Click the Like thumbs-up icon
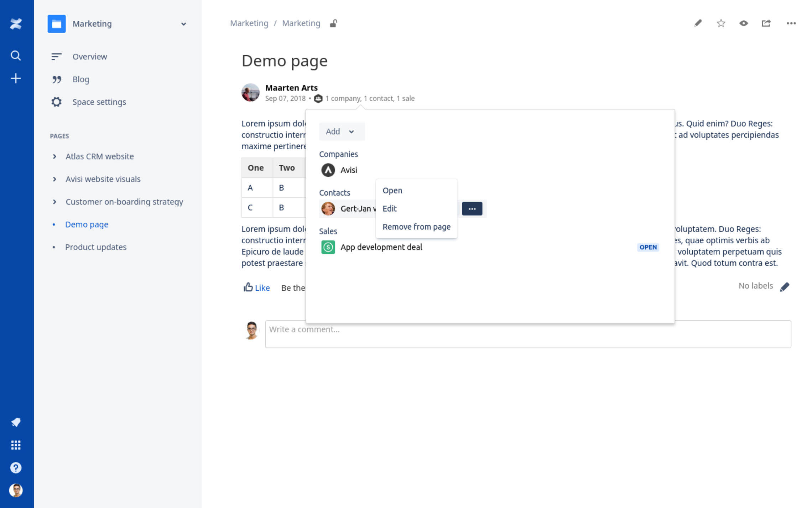The image size is (812, 508). pos(248,287)
